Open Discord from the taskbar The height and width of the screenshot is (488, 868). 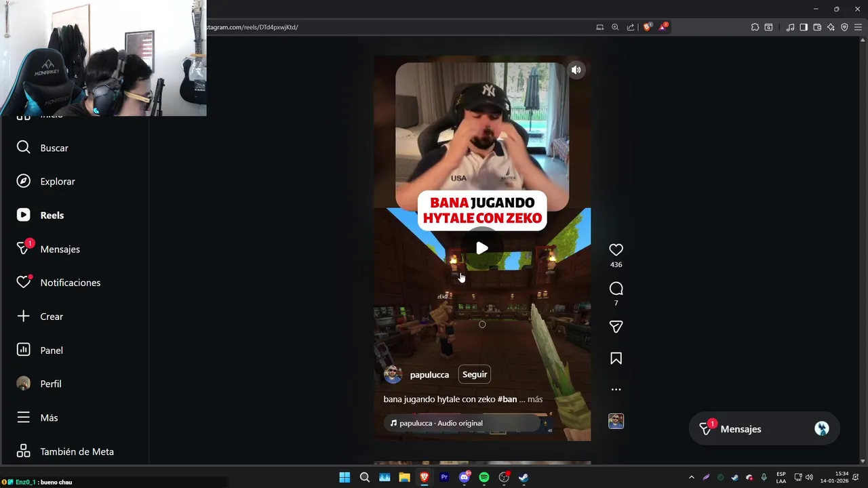(465, 477)
